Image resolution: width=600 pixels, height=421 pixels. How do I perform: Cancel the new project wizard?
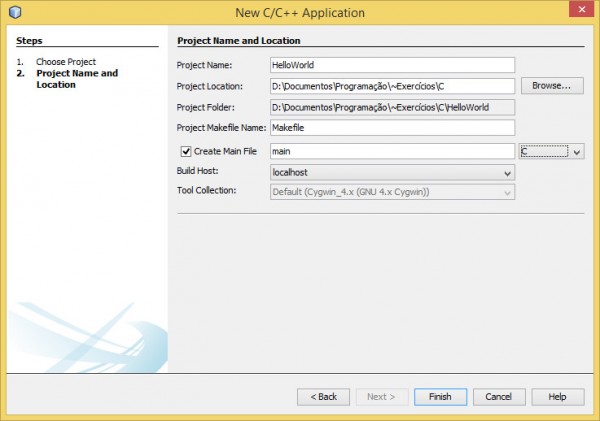pyautogui.click(x=499, y=397)
